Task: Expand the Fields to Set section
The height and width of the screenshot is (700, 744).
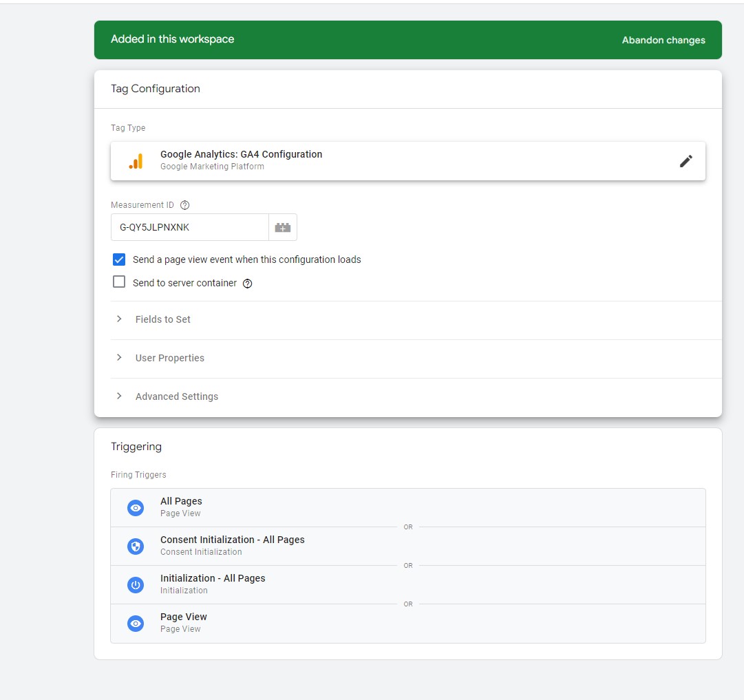Action: click(x=163, y=319)
